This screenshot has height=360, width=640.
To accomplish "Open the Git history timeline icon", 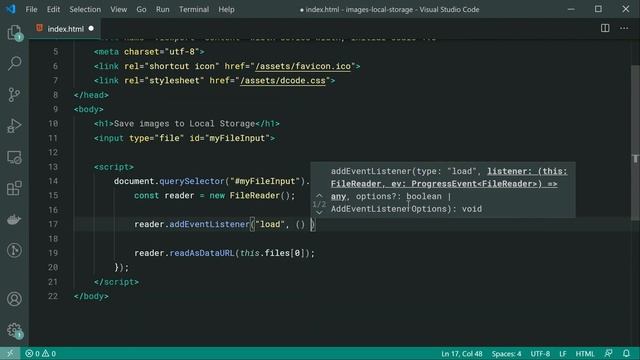I will (14, 250).
